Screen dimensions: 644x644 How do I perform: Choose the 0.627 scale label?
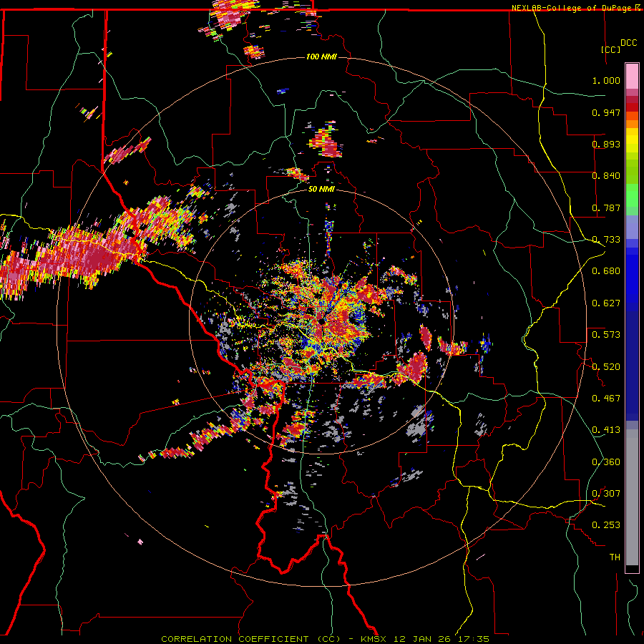[606, 303]
